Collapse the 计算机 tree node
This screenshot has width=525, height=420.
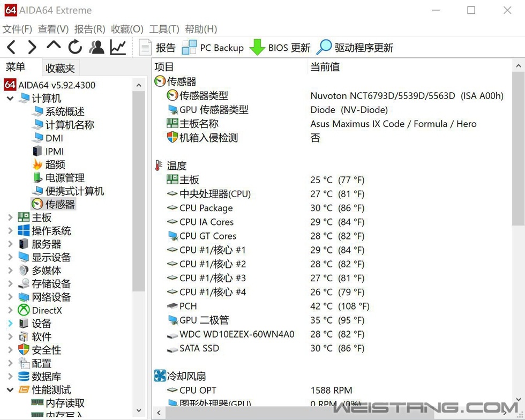point(10,99)
